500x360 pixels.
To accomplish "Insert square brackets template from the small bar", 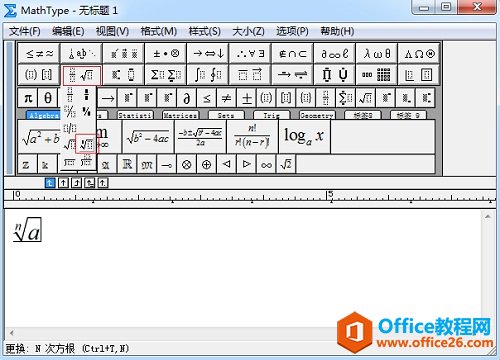I will point(286,98).
